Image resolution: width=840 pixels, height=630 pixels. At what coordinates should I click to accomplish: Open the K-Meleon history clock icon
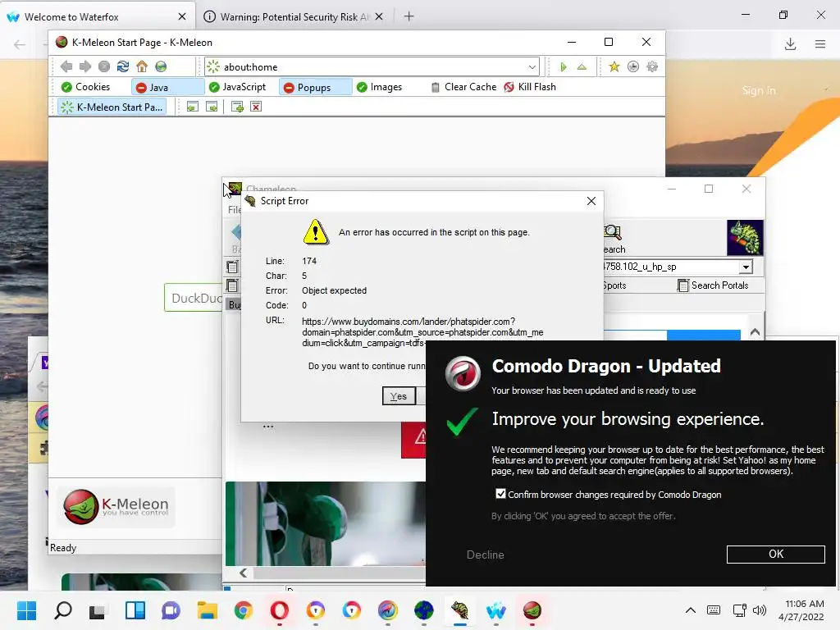[x=633, y=66]
